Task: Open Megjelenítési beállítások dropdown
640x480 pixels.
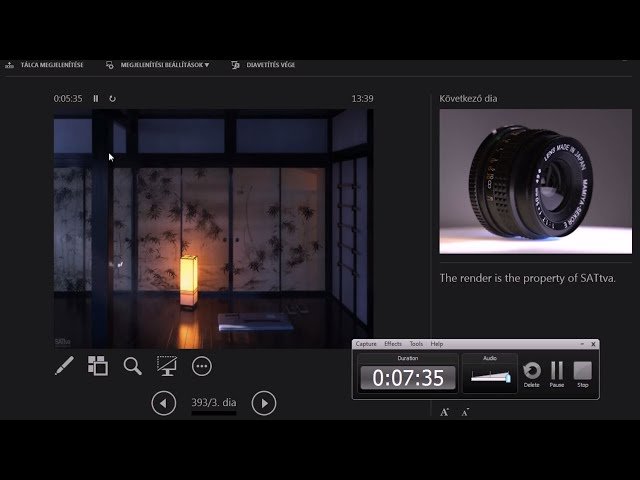Action: pos(158,65)
